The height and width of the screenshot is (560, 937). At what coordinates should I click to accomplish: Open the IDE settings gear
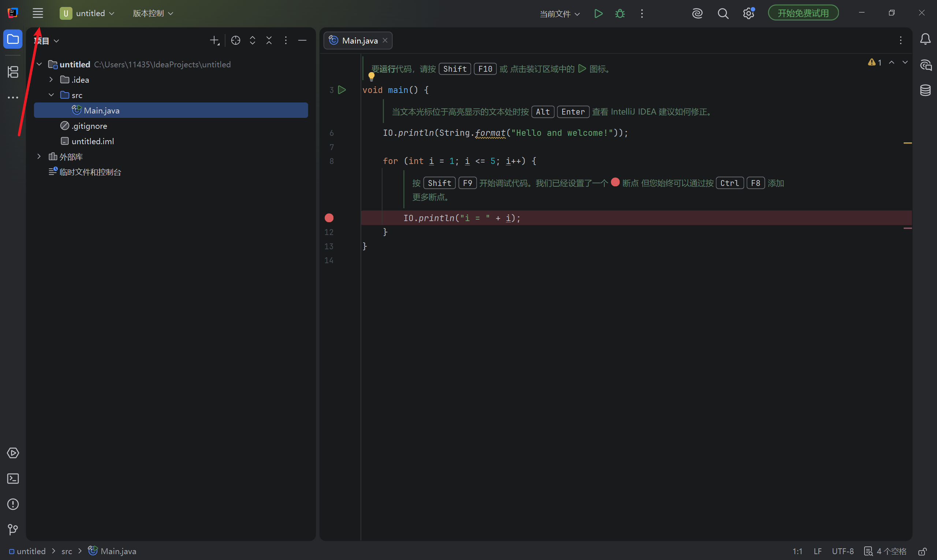[x=749, y=14]
